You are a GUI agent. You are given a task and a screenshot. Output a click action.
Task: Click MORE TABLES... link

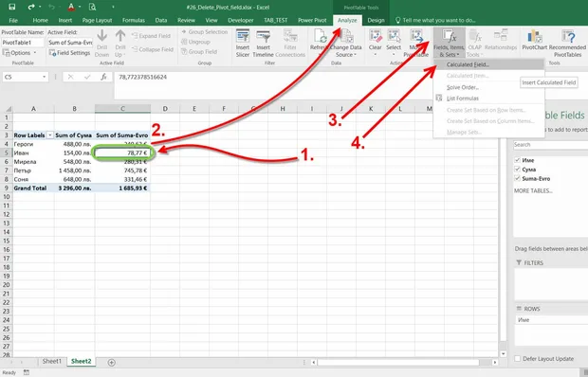[x=533, y=191]
